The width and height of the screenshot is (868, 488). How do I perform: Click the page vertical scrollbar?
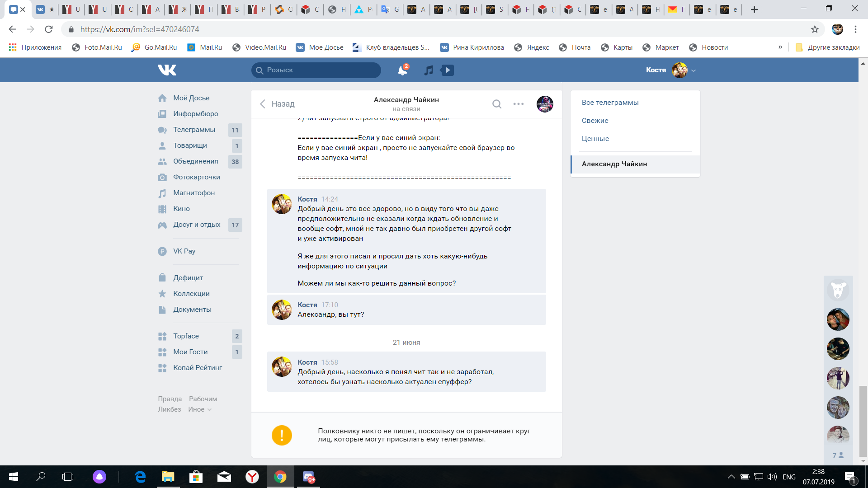pos(863,420)
